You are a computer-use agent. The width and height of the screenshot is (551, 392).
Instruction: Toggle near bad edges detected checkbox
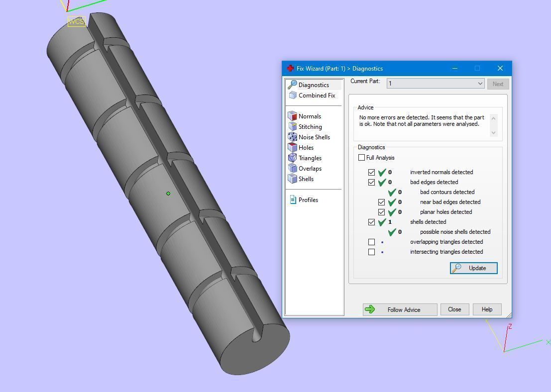click(381, 202)
